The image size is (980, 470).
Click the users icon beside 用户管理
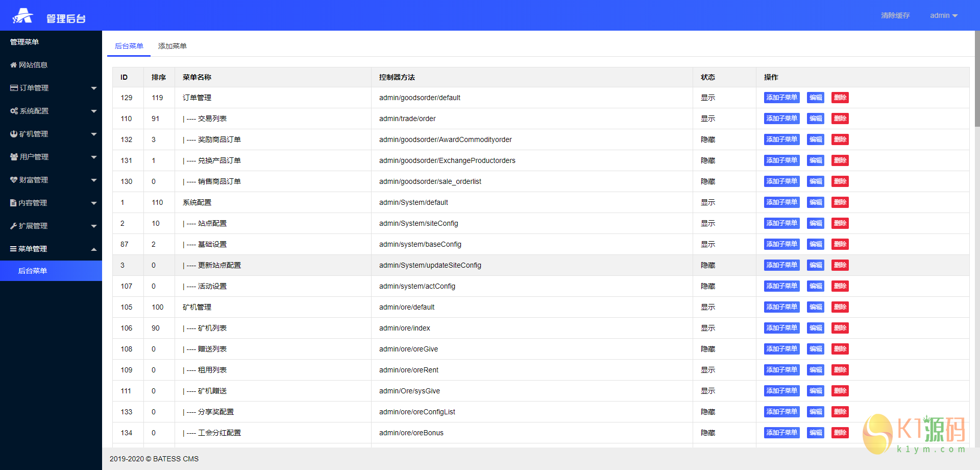pos(14,157)
